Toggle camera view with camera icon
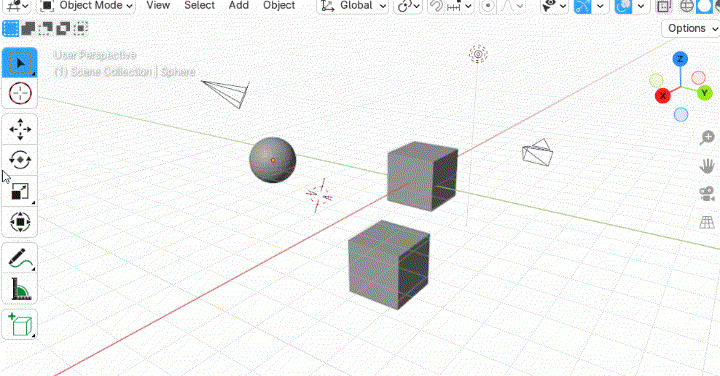The width and height of the screenshot is (720, 376). pos(707,194)
